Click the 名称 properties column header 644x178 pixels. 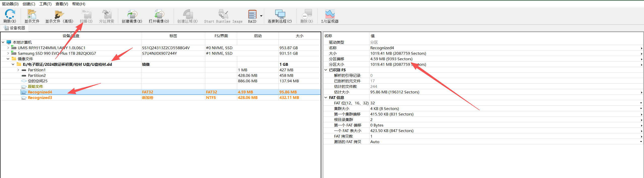click(x=346, y=36)
